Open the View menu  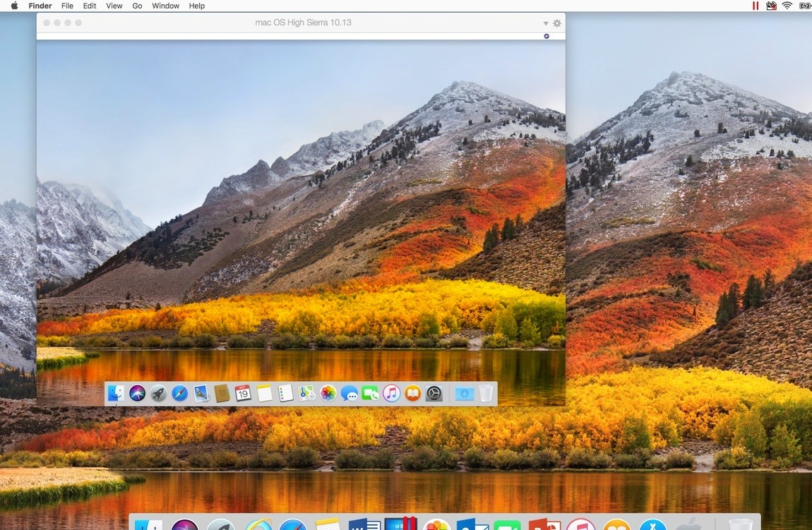pyautogui.click(x=114, y=6)
